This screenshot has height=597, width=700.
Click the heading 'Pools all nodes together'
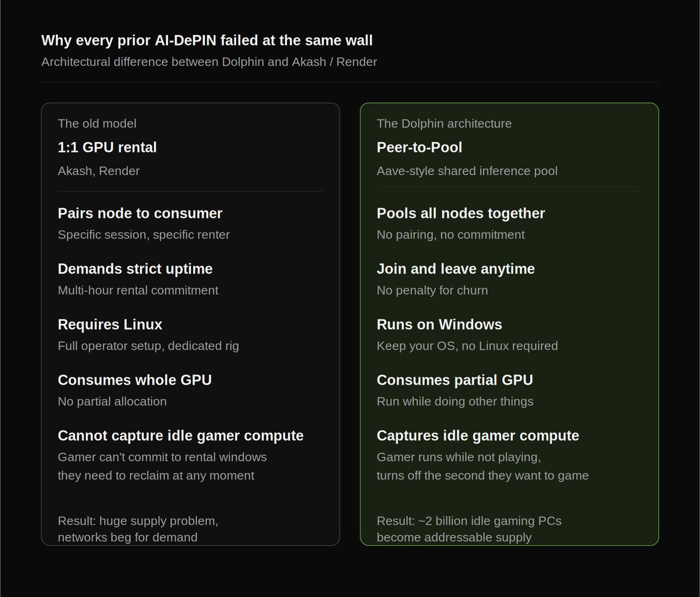coord(461,213)
